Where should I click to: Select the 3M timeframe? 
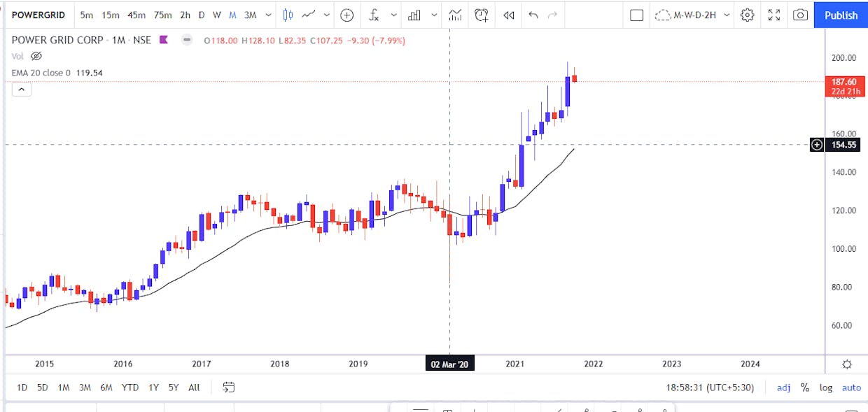[250, 15]
